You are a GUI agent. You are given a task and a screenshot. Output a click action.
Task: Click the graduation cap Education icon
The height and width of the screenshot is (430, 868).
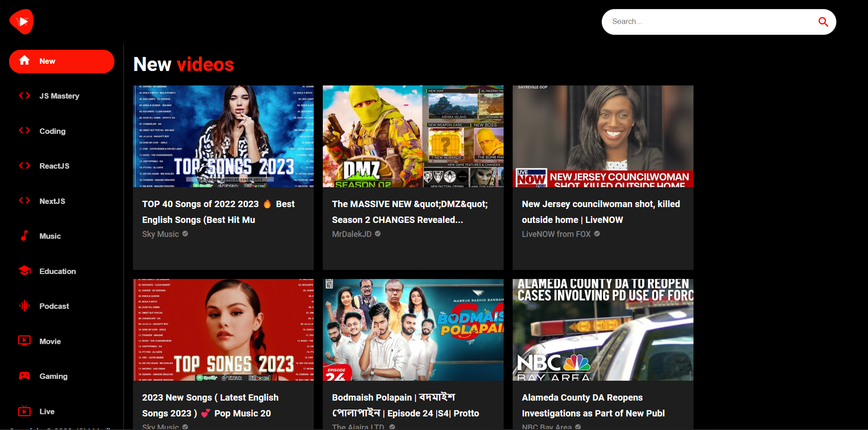click(24, 271)
